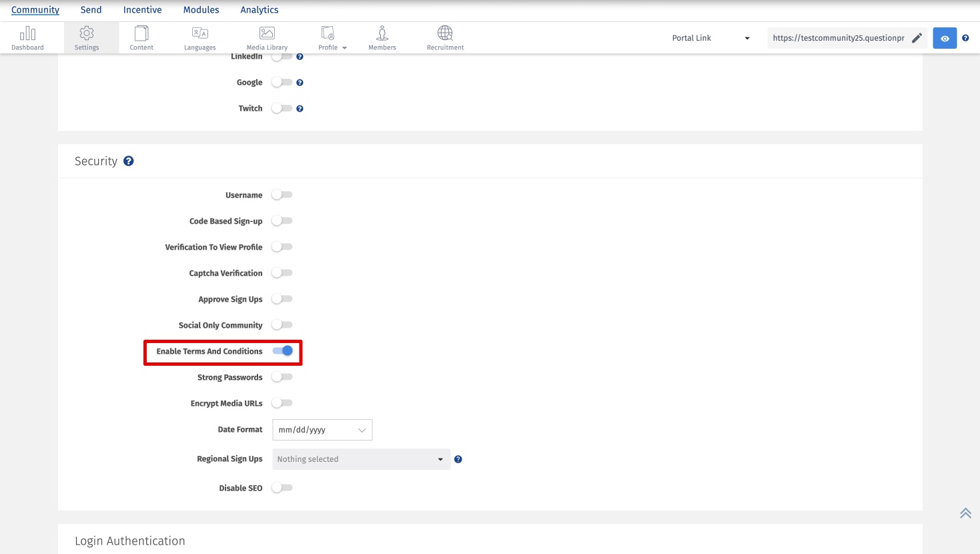980x554 pixels.
Task: Open the Dashboard bar chart icon
Action: point(27,33)
